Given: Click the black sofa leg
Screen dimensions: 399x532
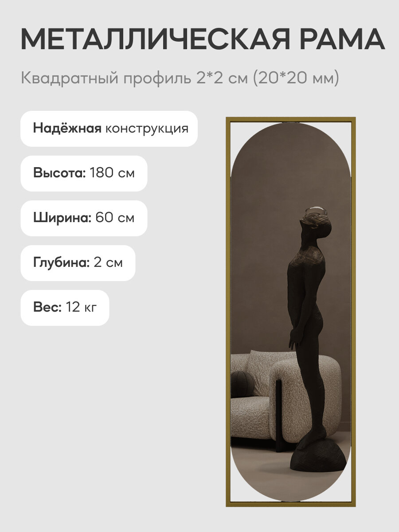Looking at the screenshot, I should click(x=279, y=417).
